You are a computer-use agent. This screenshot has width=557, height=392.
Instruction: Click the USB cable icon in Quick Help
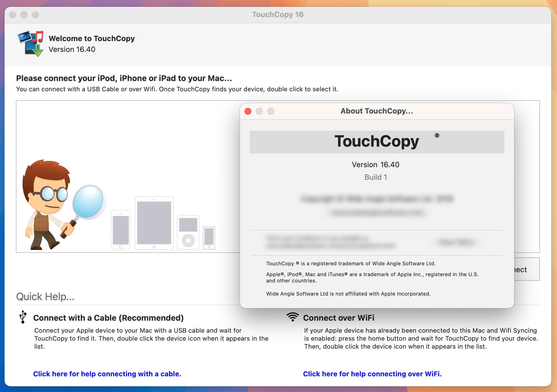(23, 317)
